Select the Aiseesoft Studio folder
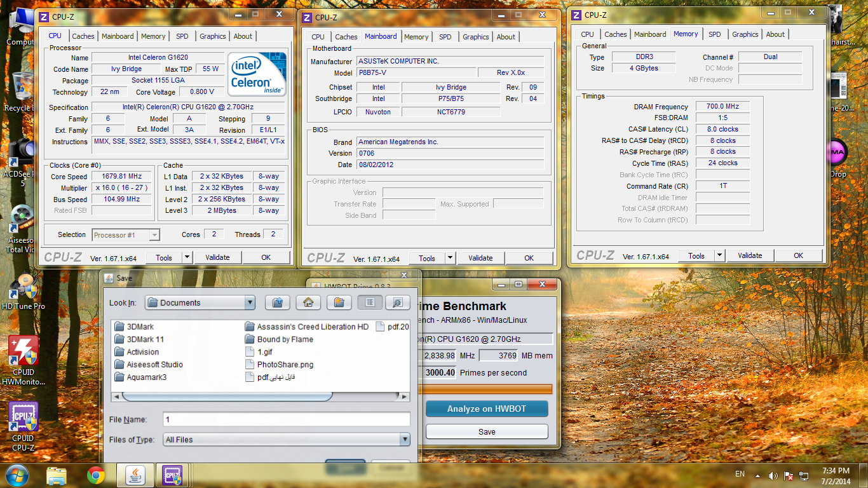This screenshot has height=488, width=868. click(x=149, y=365)
